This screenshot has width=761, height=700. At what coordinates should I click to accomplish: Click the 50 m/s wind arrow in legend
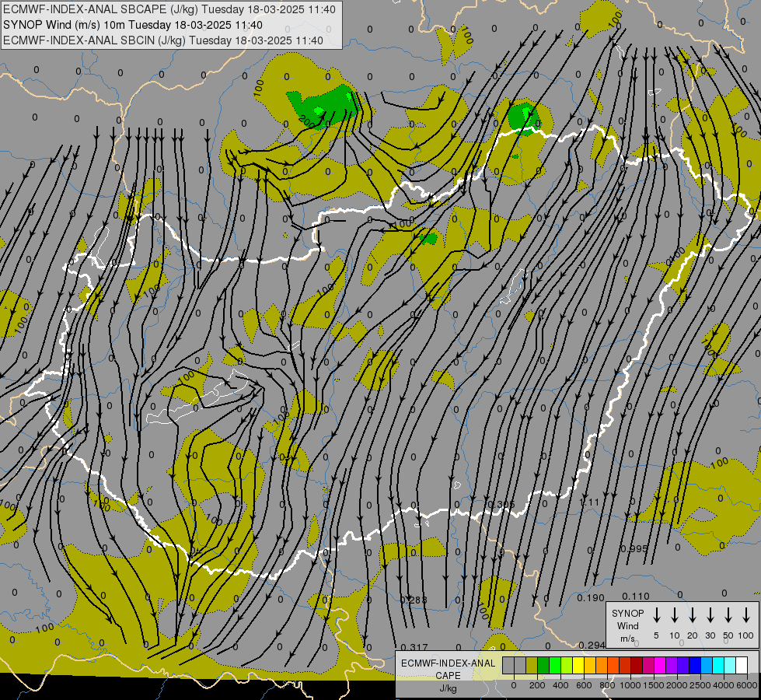[x=728, y=615]
